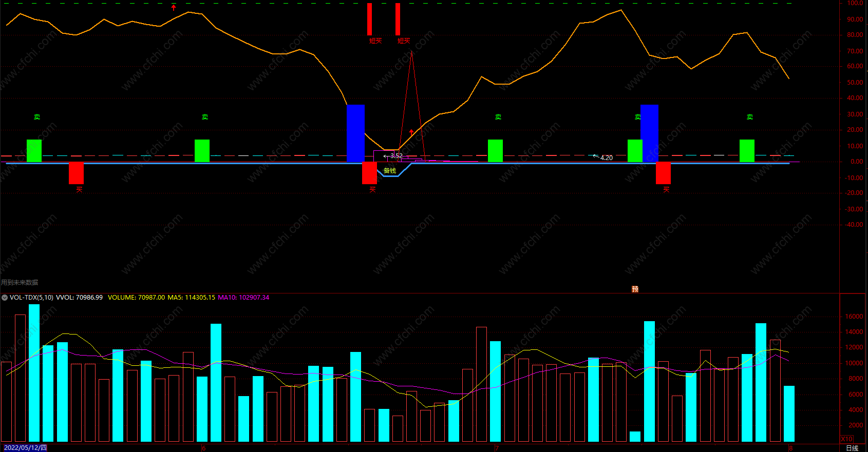The height and width of the screenshot is (452, 868).
Task: Click the month 8 marker on timeline
Action: click(790, 448)
